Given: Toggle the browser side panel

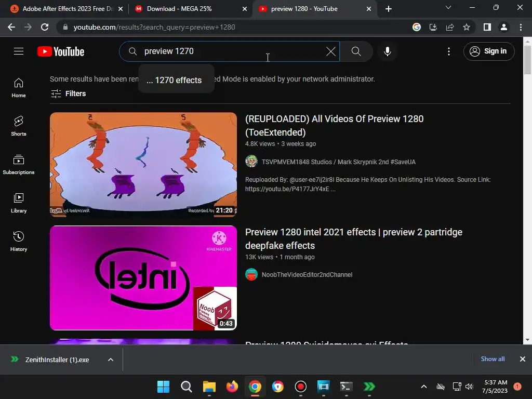Looking at the screenshot, I should [x=487, y=27].
